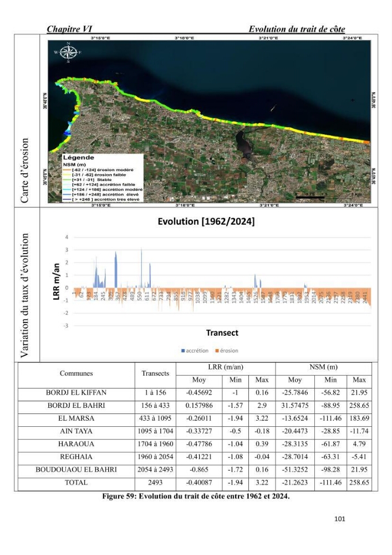Click page number '101'
392x555 pixels.
pyautogui.click(x=340, y=519)
